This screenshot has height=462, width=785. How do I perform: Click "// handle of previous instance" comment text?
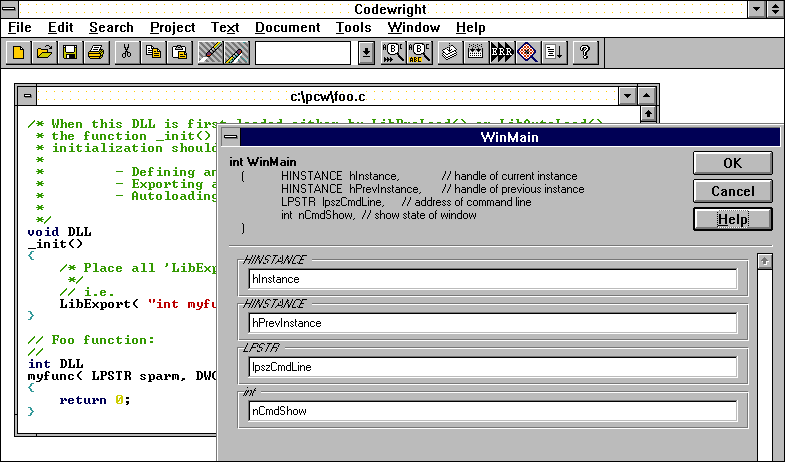coord(513,189)
